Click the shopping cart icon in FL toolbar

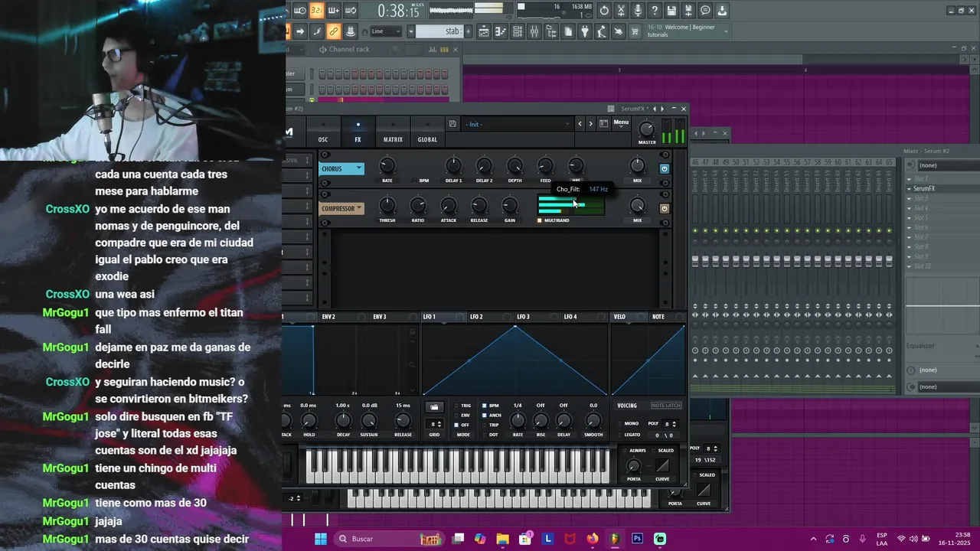pyautogui.click(x=635, y=31)
